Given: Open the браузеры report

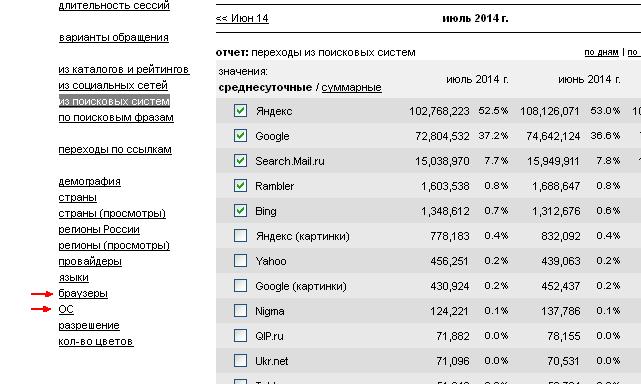Looking at the screenshot, I should point(83,294).
